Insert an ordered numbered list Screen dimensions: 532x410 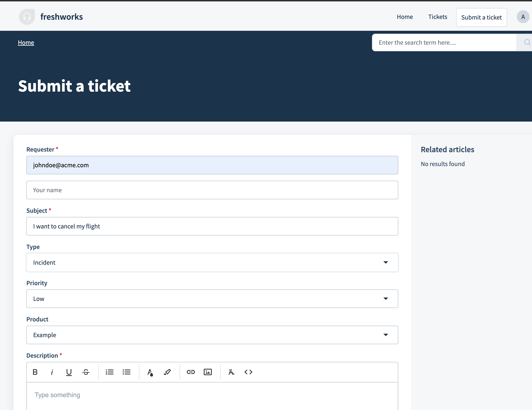coord(110,372)
